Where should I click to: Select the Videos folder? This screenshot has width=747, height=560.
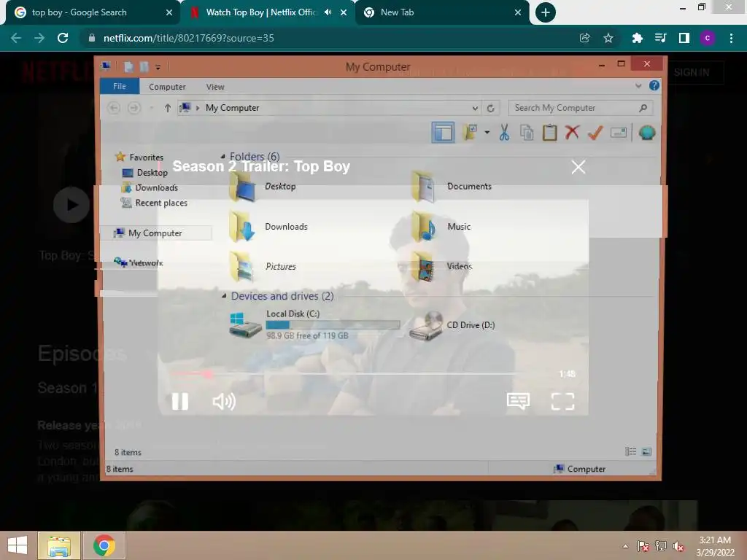(x=441, y=266)
